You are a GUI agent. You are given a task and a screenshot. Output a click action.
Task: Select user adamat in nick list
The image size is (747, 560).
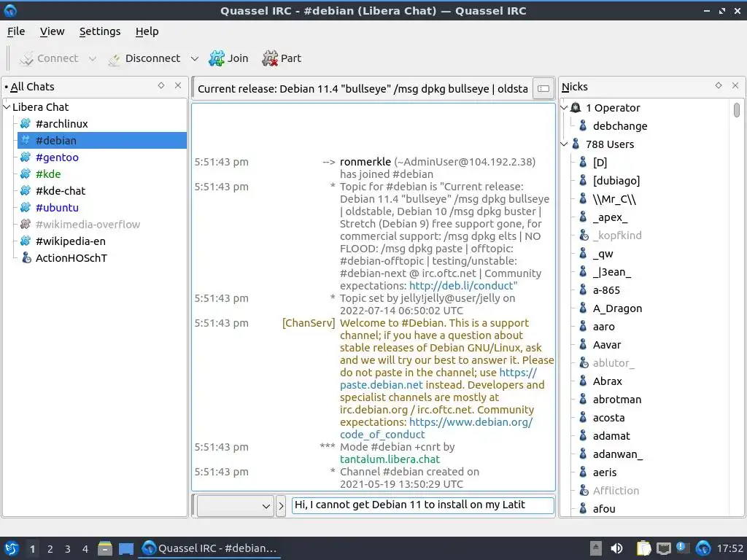[x=611, y=436]
